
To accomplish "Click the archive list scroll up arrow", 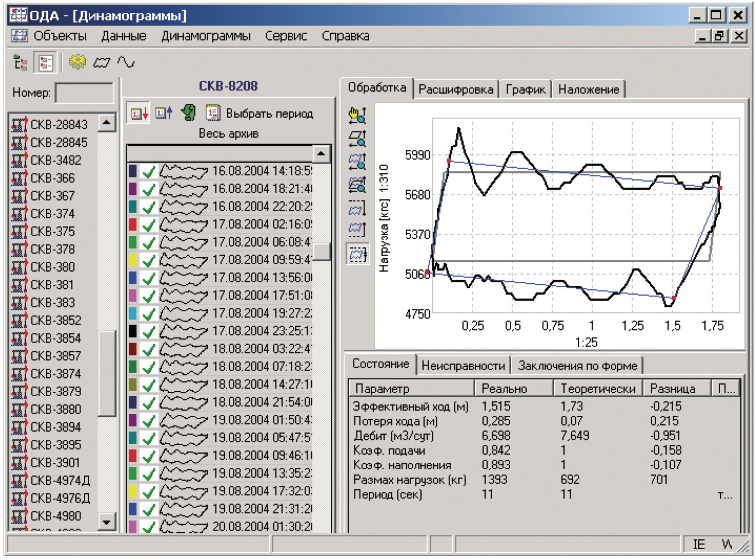I will click(321, 154).
